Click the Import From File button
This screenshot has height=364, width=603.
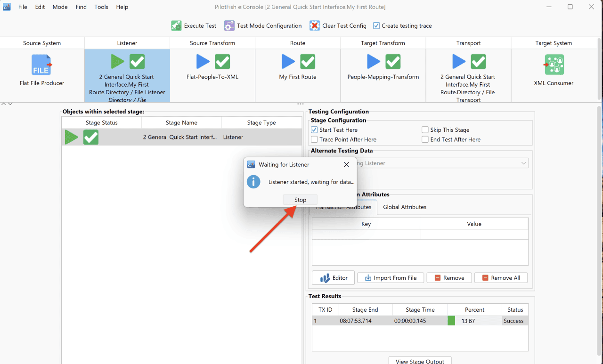tap(390, 278)
